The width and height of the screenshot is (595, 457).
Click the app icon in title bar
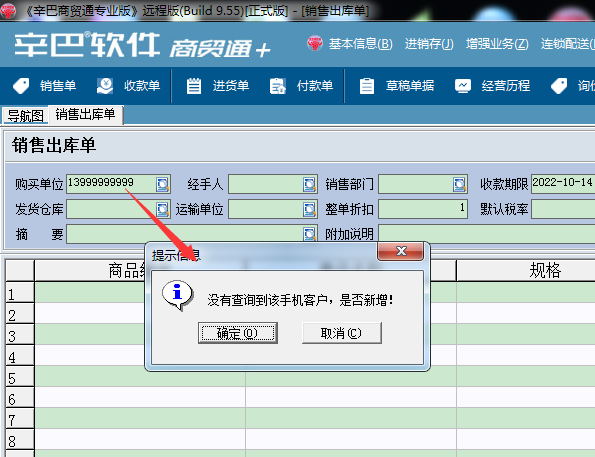coord(8,10)
